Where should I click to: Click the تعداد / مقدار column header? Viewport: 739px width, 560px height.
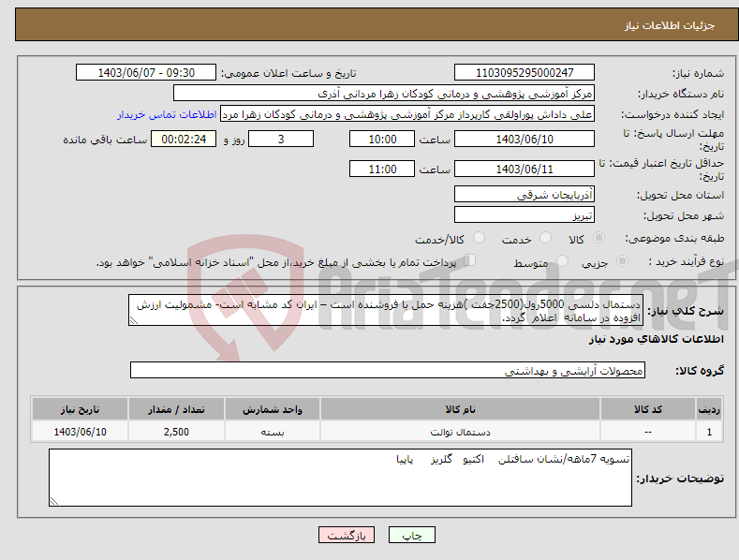tap(176, 409)
